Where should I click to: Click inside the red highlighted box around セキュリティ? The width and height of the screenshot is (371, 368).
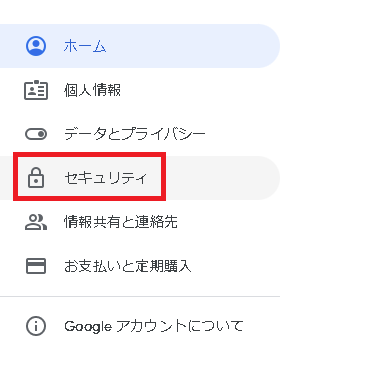(x=89, y=177)
